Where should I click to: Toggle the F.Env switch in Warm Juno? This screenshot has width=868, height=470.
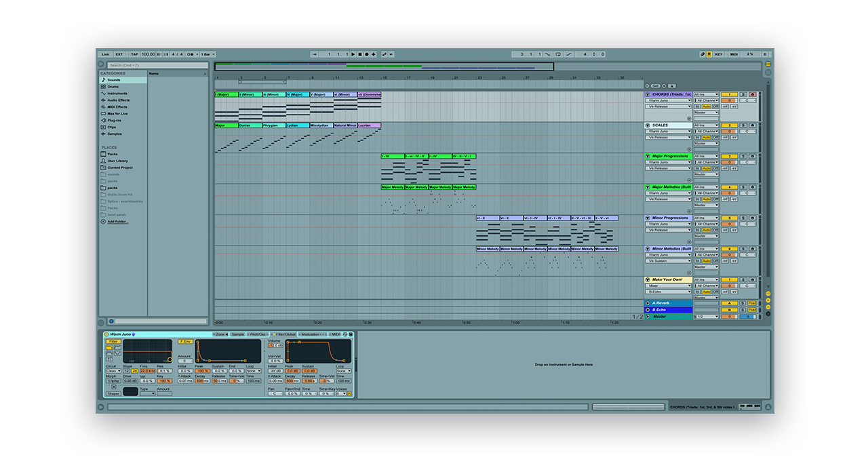click(185, 342)
